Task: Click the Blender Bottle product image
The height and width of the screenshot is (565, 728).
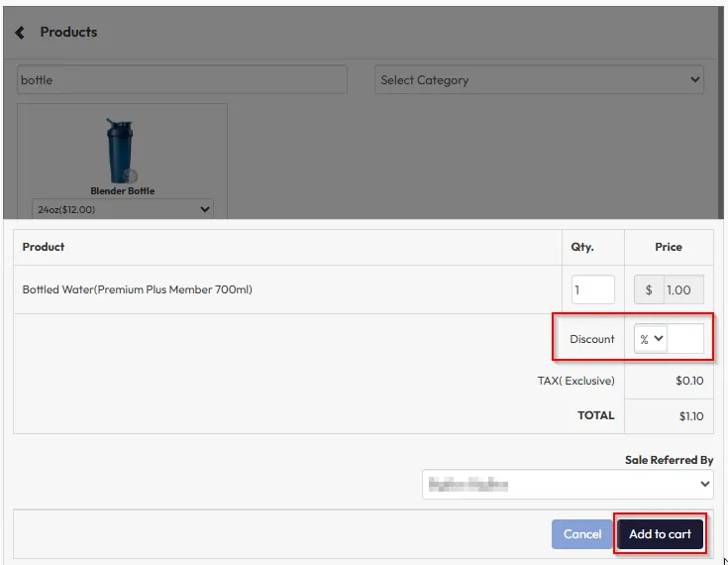Action: 122,150
